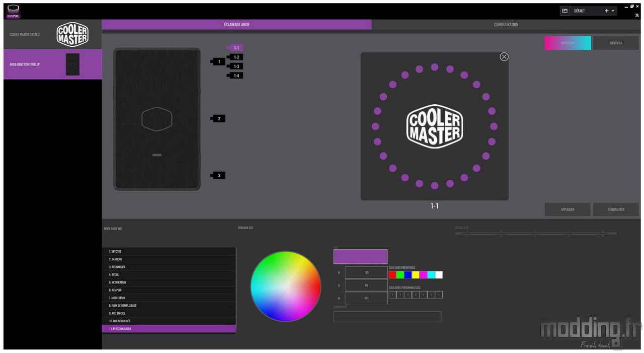This screenshot has width=644, height=353.
Task: Choose the 9. Arc en Ciel mode
Action: point(169,313)
